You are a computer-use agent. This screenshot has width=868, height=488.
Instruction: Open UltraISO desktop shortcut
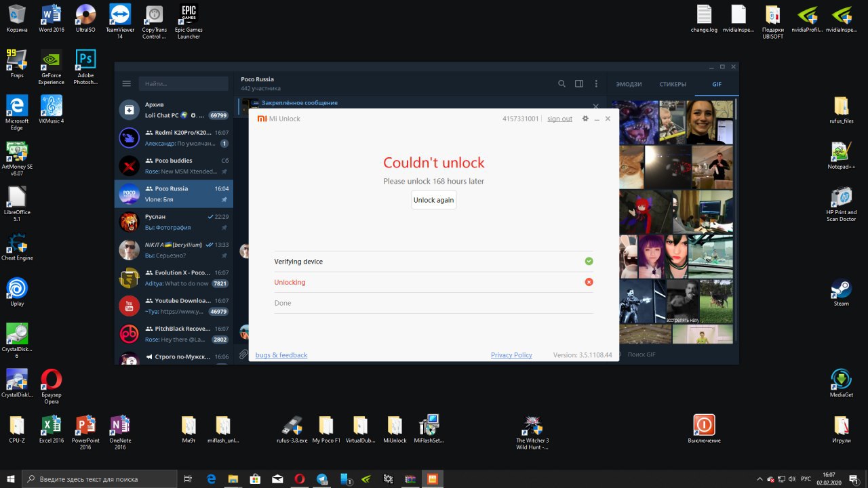coord(85,18)
